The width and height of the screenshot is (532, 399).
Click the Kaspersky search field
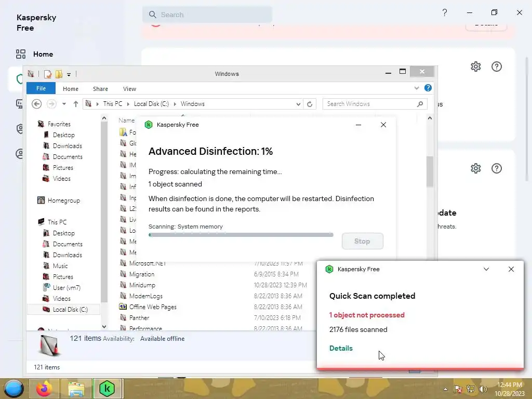[207, 15]
